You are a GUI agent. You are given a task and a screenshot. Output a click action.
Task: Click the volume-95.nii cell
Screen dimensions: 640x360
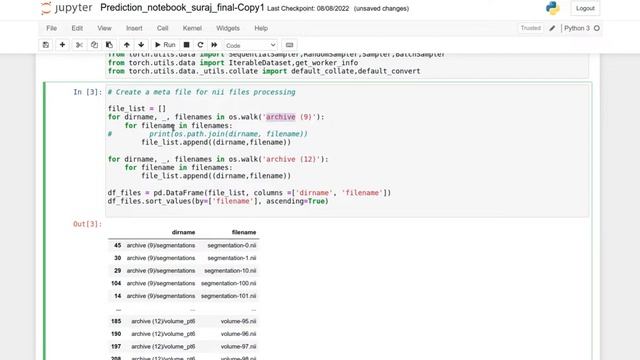click(238, 322)
